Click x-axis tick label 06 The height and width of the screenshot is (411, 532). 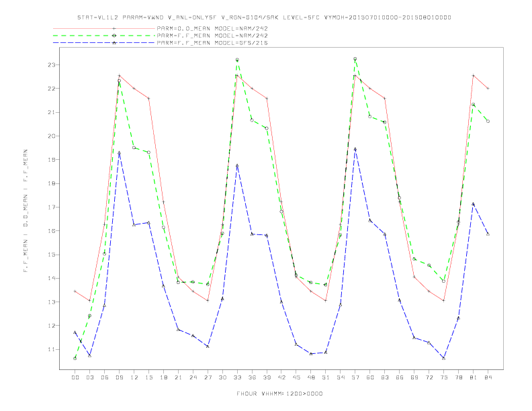click(x=105, y=377)
